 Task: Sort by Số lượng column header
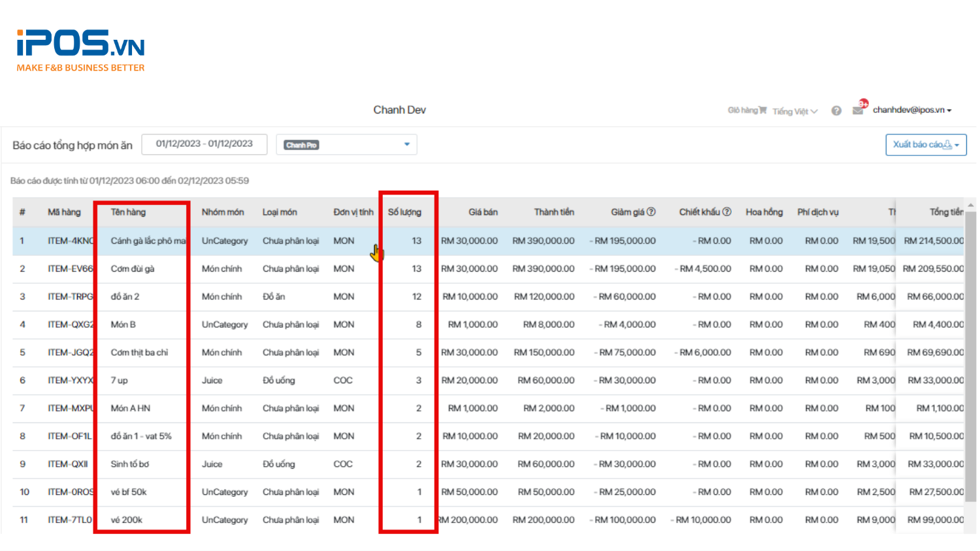click(x=404, y=212)
